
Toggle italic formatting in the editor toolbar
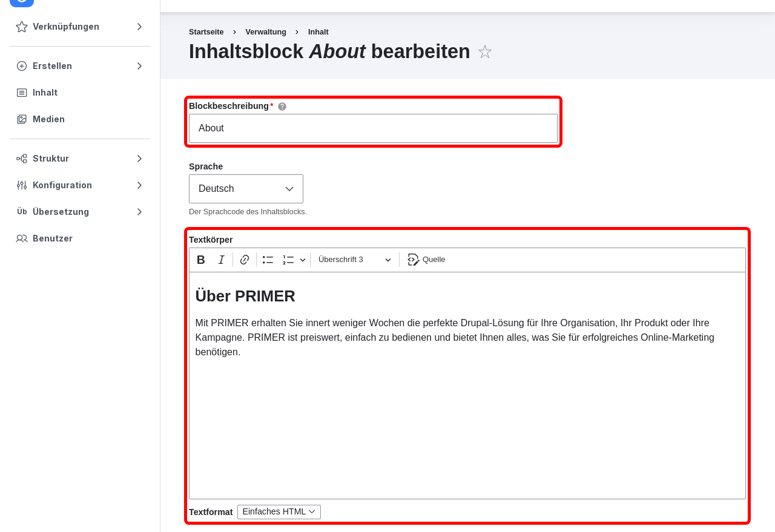pyautogui.click(x=222, y=260)
